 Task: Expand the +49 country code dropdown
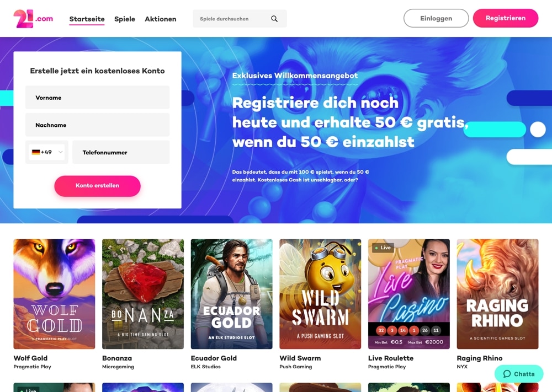pos(47,152)
